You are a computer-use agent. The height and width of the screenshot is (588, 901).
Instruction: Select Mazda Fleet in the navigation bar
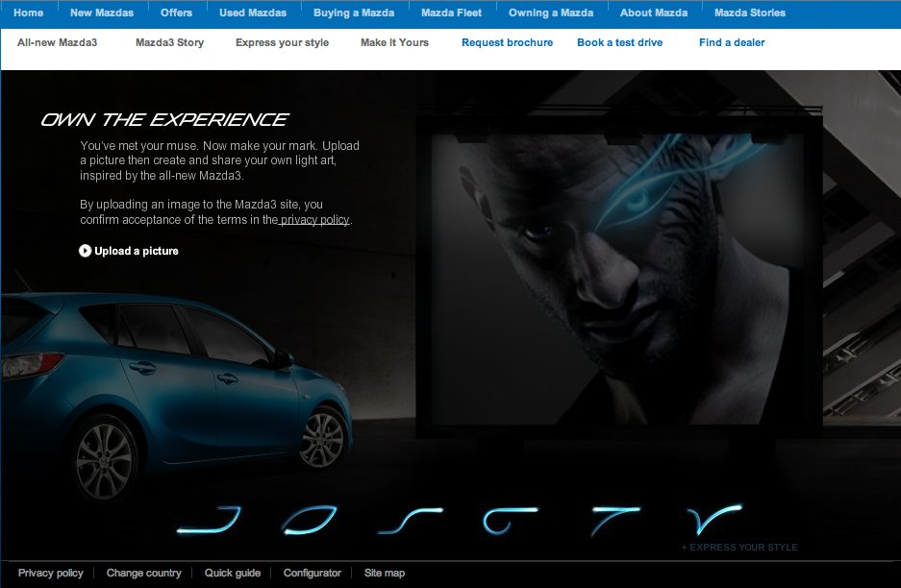[x=452, y=12]
